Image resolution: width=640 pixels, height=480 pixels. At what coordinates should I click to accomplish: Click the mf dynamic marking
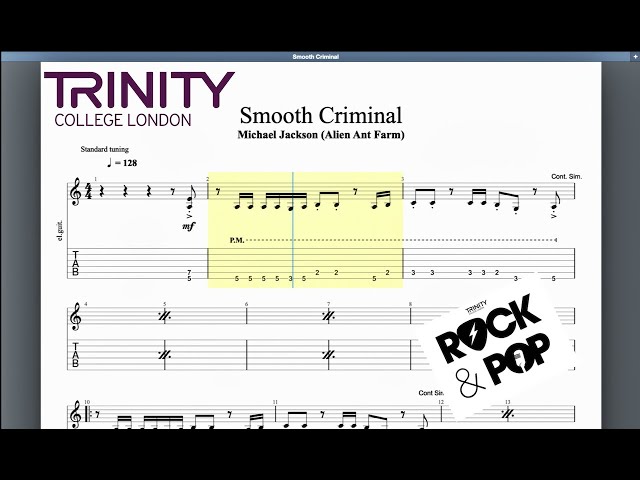coord(189,225)
